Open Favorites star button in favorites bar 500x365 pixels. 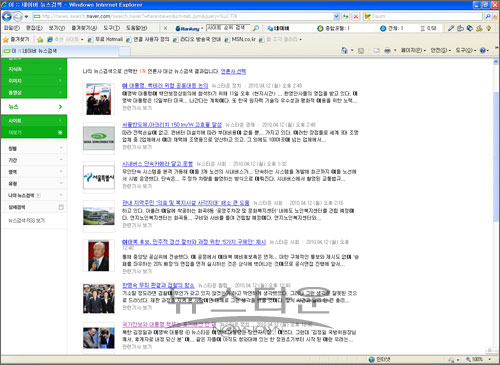click(16, 39)
